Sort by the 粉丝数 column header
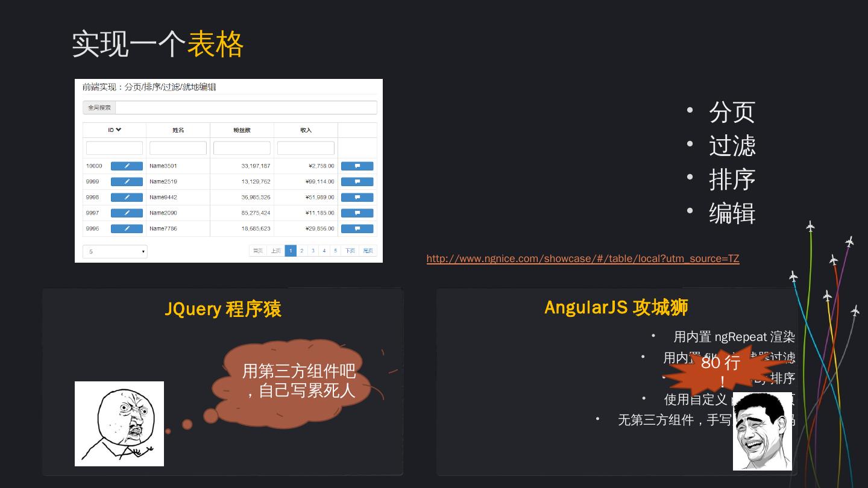 tap(242, 130)
